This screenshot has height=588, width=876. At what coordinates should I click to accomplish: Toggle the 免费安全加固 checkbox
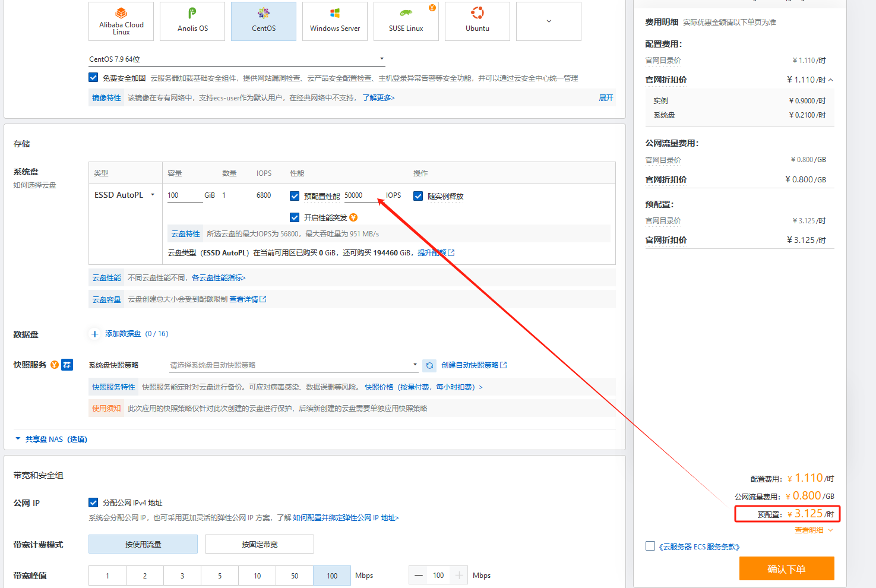pos(93,77)
